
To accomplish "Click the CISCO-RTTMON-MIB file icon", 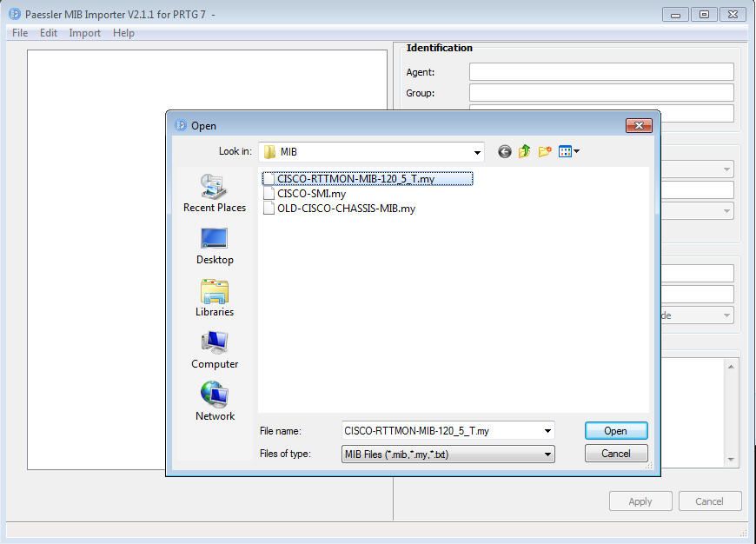I will [269, 179].
